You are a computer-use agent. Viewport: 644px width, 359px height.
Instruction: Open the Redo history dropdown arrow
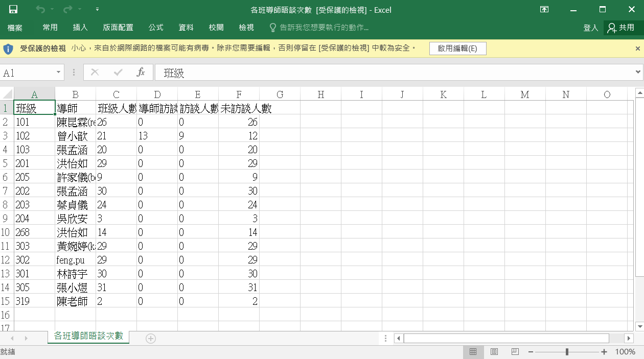(x=80, y=10)
